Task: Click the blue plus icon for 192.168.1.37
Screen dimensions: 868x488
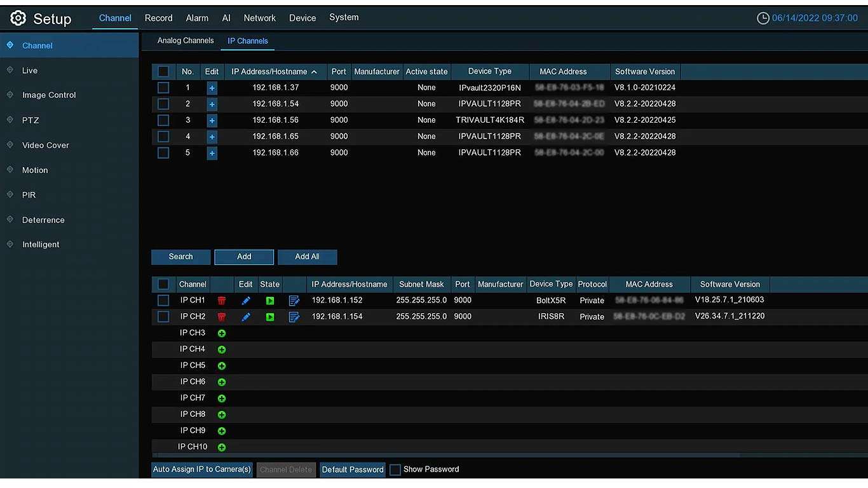Action: (212, 88)
